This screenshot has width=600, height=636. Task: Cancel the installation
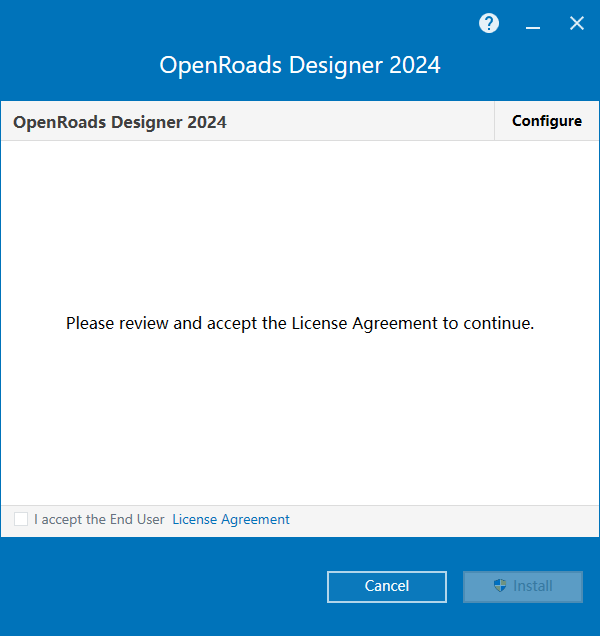[x=387, y=587]
